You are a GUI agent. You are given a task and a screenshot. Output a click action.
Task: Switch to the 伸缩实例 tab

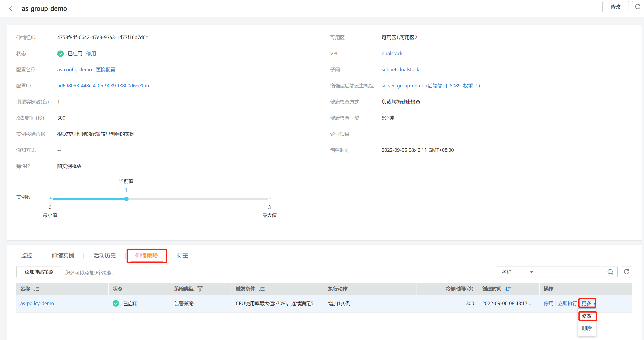pos(63,255)
